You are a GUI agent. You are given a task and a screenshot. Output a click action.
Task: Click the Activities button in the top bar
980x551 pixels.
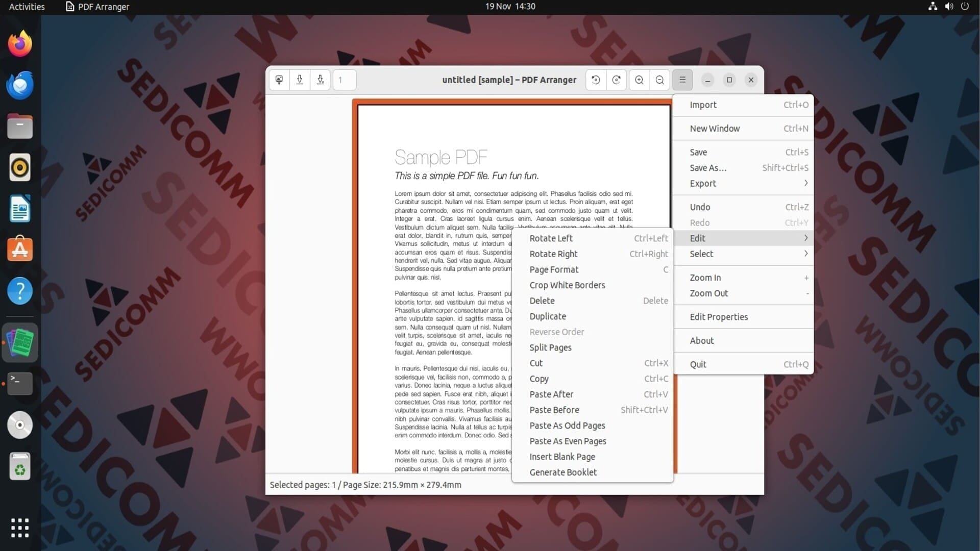[x=27, y=7]
